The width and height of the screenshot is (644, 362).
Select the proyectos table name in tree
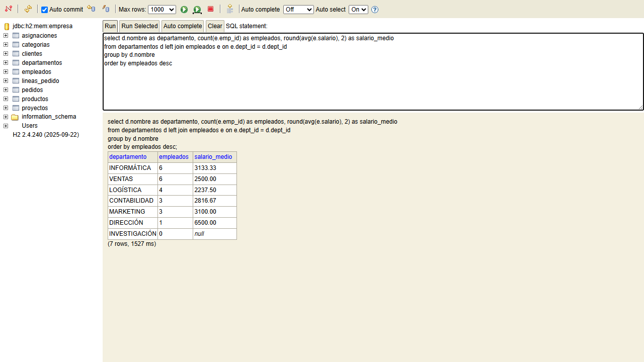pos(35,108)
